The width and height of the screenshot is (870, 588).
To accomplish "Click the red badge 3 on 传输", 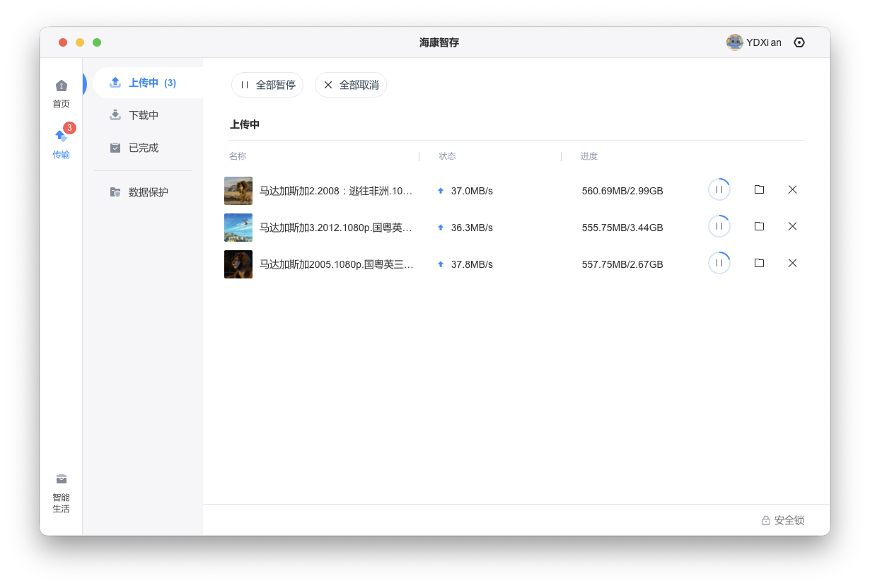I will click(x=69, y=128).
